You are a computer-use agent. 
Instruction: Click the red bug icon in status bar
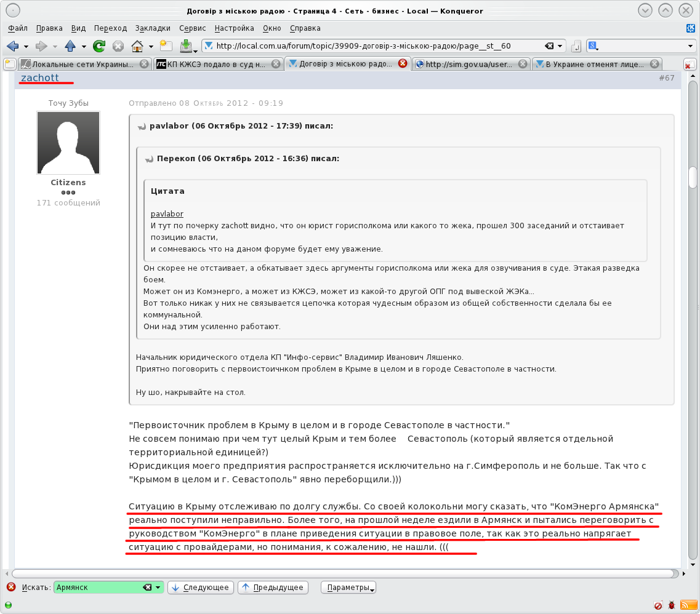pos(672,605)
